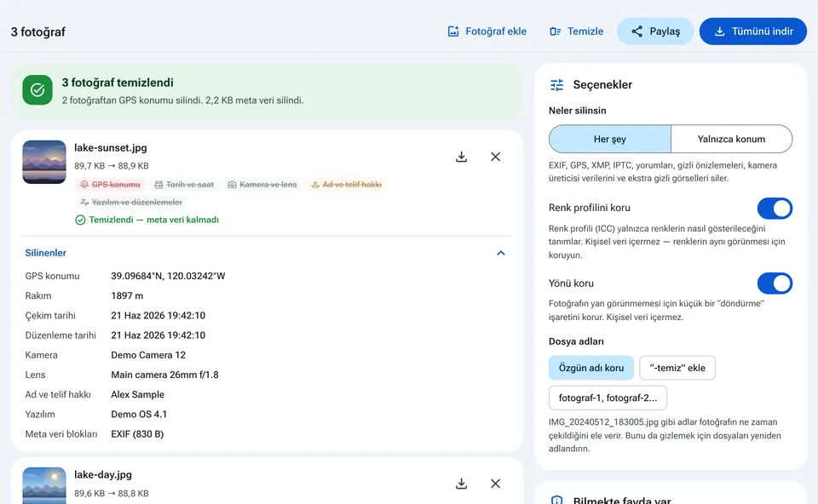The width and height of the screenshot is (818, 504).
Task: Click the Tarih ve saat tag
Action: 184,185
